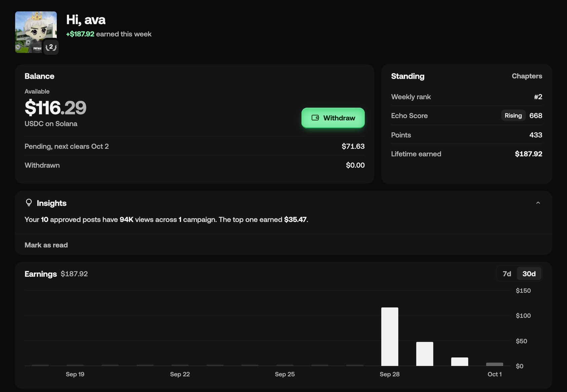Click the pending amount $71.63
The height and width of the screenshot is (392, 567).
[x=353, y=146]
